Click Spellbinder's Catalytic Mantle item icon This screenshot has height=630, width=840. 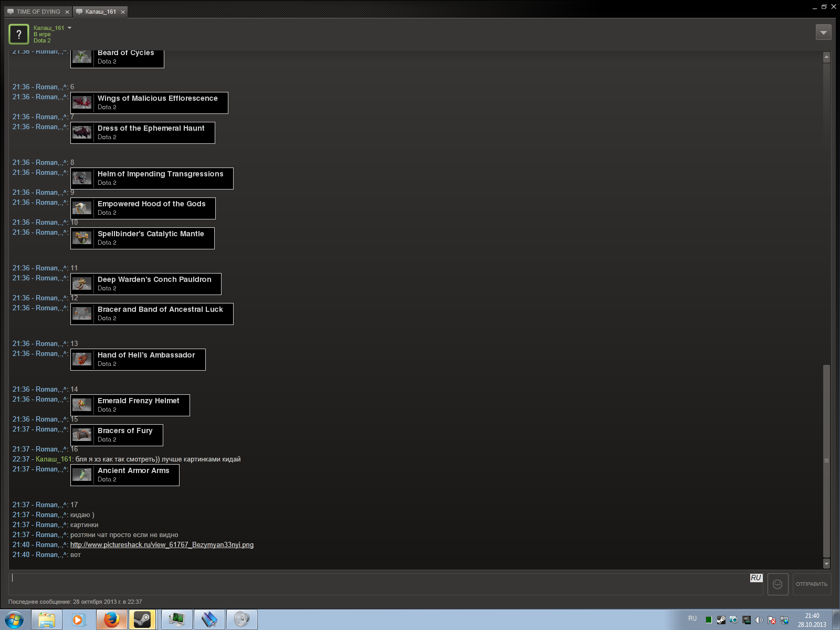tap(82, 238)
